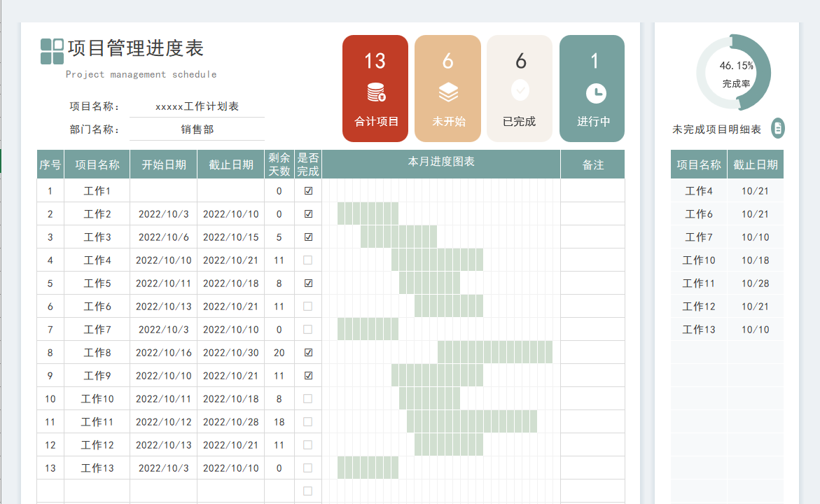Click the four-square logo icon beside the title

53,51
